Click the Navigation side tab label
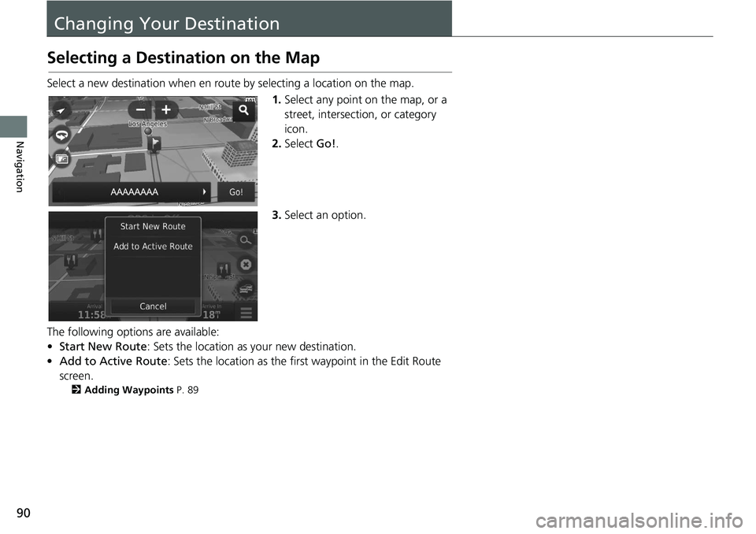The height and width of the screenshot is (534, 756). (x=20, y=167)
